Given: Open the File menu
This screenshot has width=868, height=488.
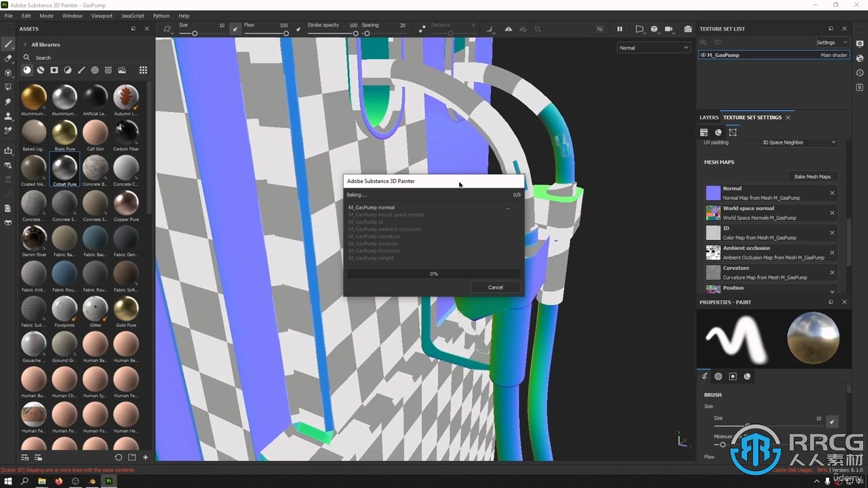Looking at the screenshot, I should [x=8, y=16].
